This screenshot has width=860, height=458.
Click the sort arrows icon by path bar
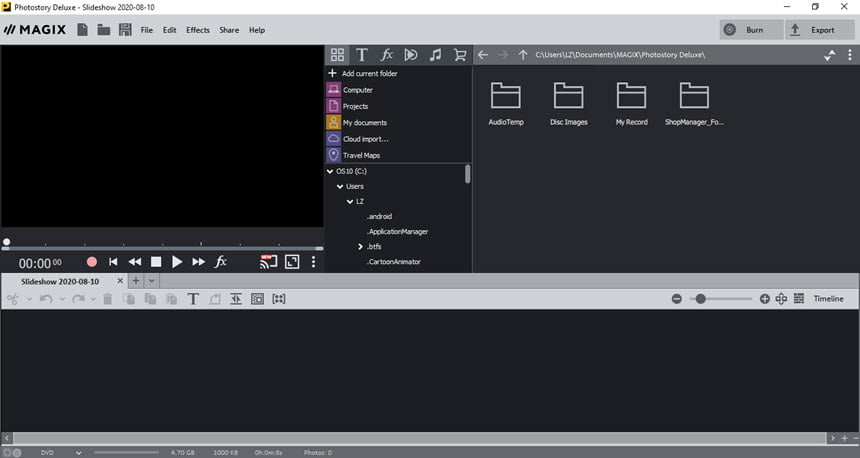point(829,55)
